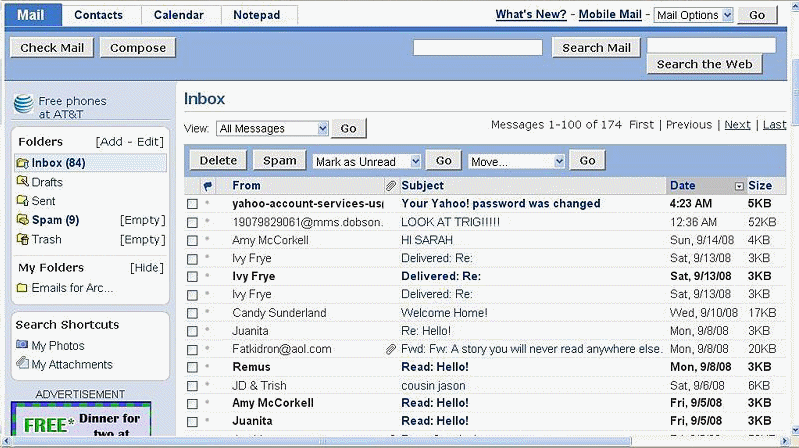Click flag dot on Candy Sunderland message row
799x448 pixels.
point(207,312)
